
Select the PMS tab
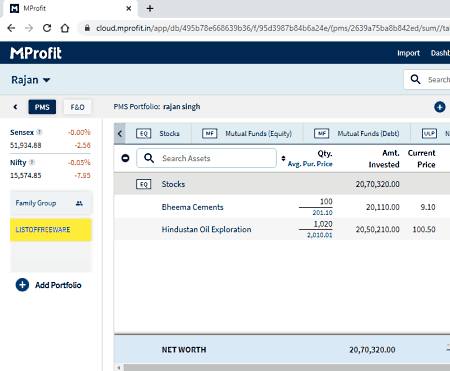point(42,107)
